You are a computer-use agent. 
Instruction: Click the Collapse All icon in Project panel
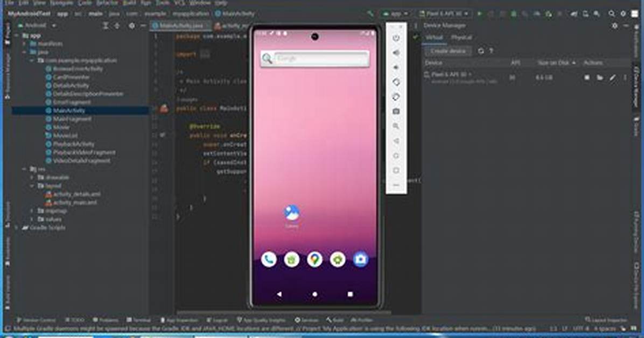(x=117, y=25)
